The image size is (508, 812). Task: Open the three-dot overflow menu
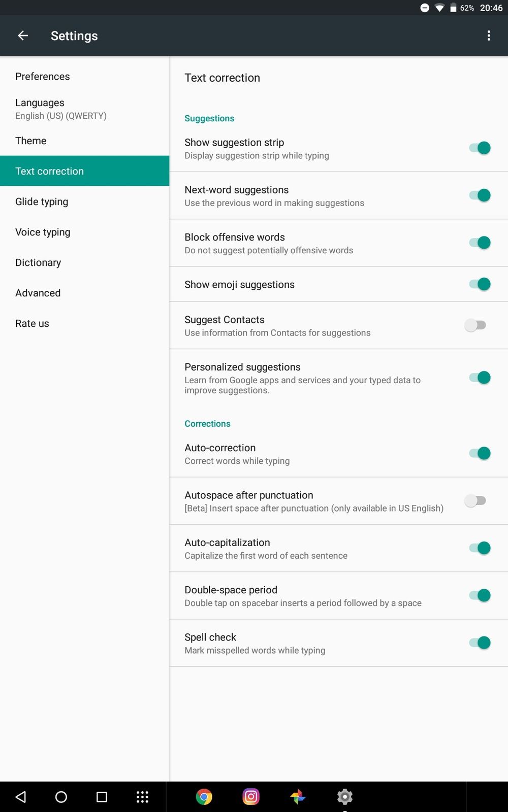click(x=489, y=36)
